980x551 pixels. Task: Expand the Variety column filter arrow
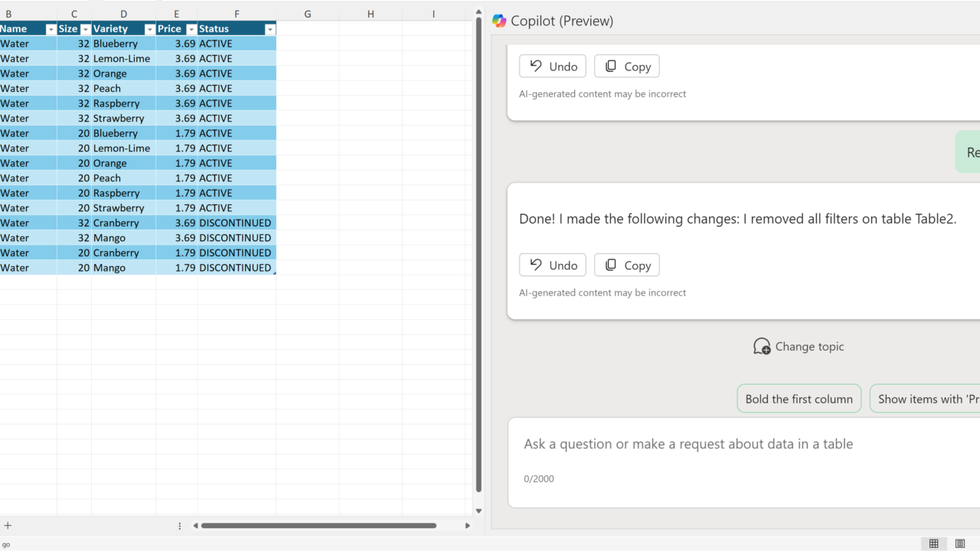click(x=149, y=29)
